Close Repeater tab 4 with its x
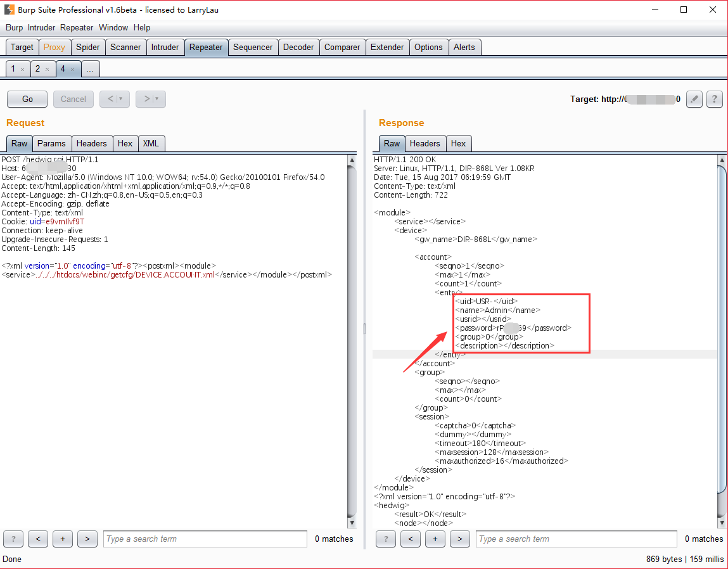 [x=72, y=69]
